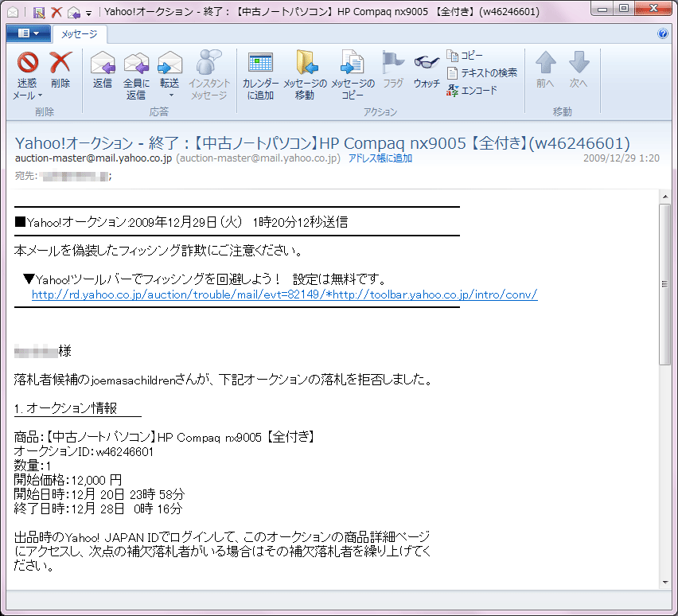Open the メッセージ ribbon tab
Image resolution: width=678 pixels, height=616 pixels.
coord(80,34)
